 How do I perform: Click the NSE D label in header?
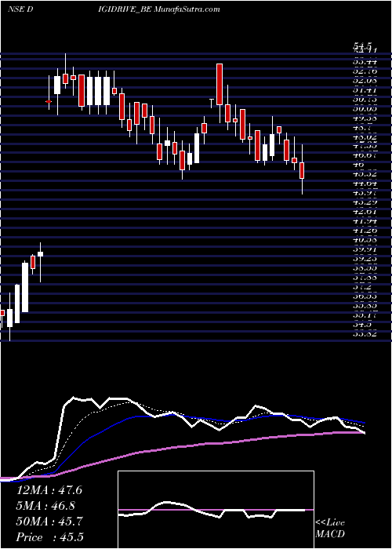coord(20,9)
